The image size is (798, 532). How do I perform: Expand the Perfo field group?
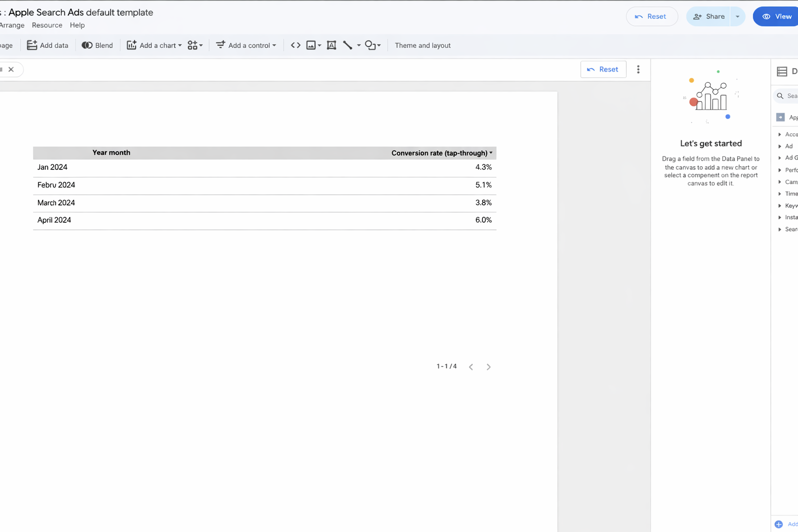pyautogui.click(x=780, y=170)
